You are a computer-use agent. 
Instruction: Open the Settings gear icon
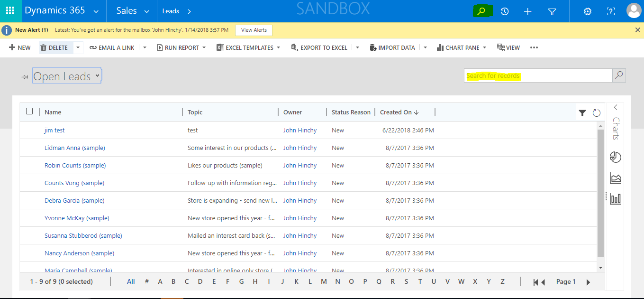click(x=587, y=10)
